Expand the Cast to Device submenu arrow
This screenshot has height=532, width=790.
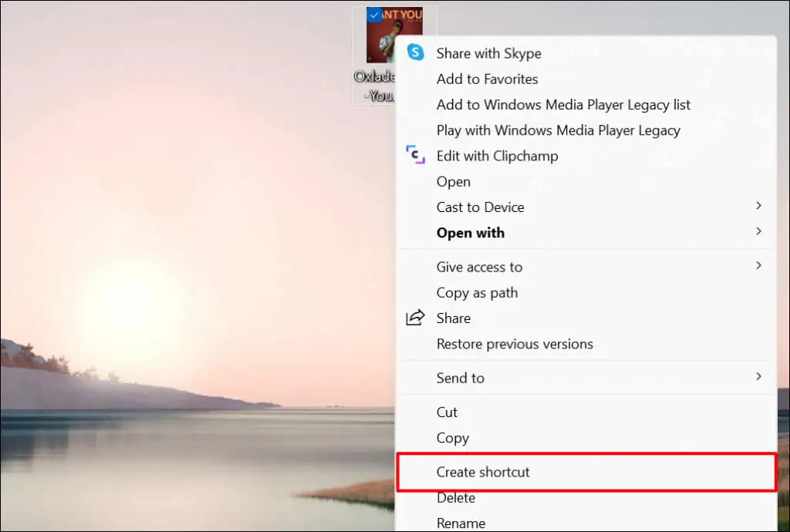[x=758, y=206]
